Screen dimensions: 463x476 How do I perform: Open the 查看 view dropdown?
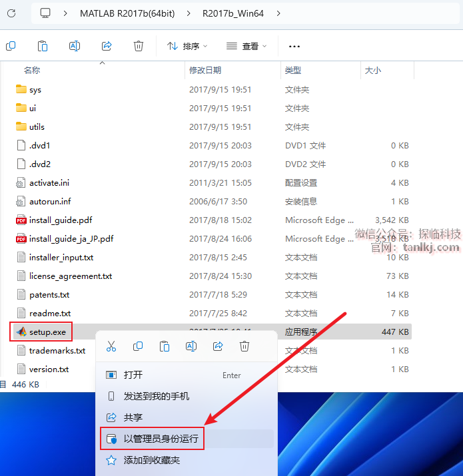click(x=246, y=46)
